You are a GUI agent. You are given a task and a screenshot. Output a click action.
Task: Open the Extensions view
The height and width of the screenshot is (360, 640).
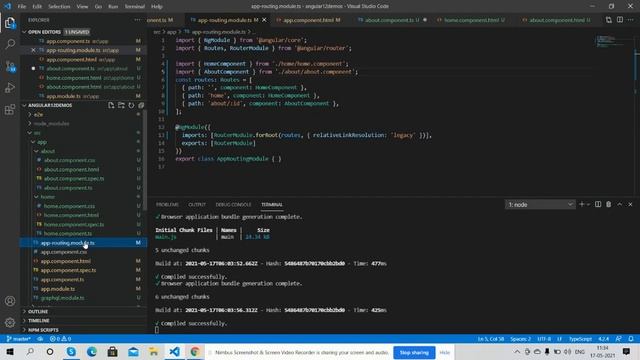pos(10,109)
